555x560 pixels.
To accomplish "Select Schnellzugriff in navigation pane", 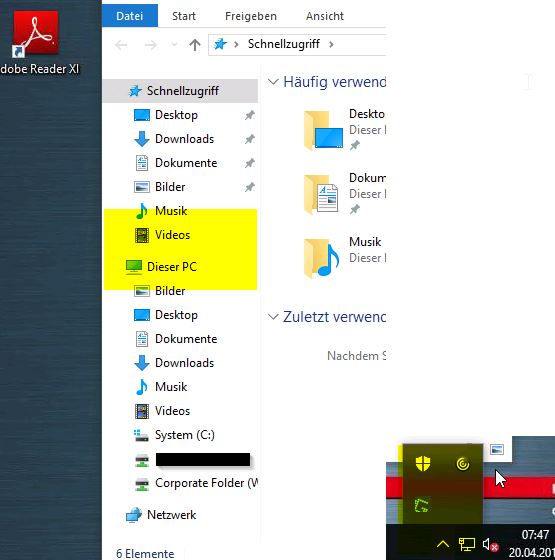I will pos(180,91).
